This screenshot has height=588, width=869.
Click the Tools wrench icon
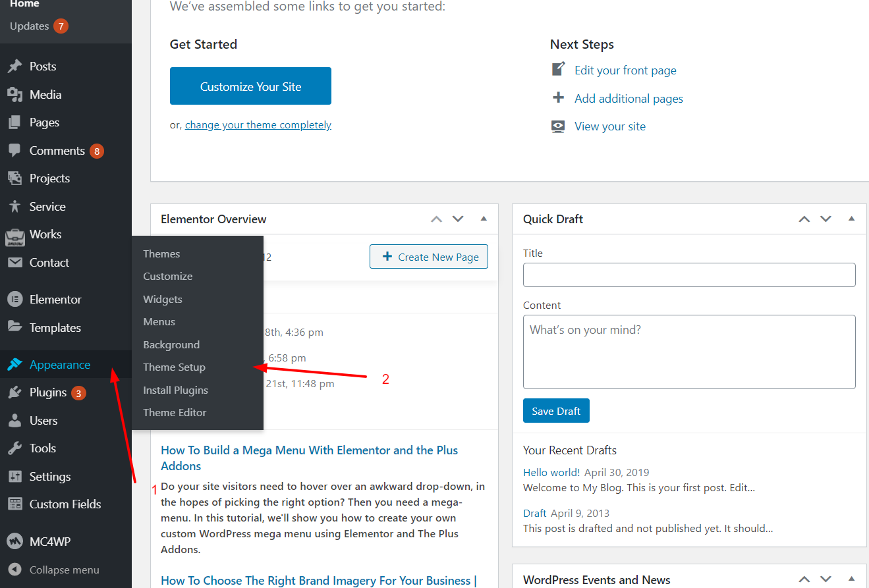click(x=14, y=448)
